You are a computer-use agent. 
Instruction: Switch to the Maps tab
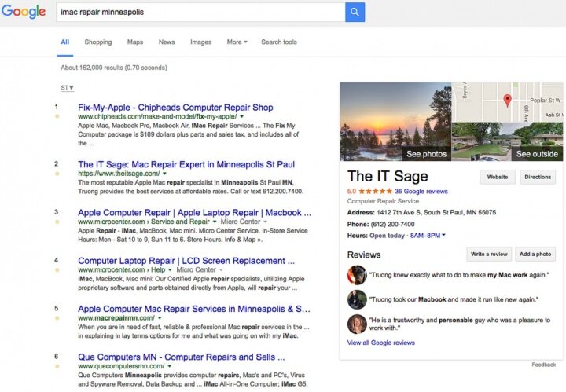coord(135,42)
